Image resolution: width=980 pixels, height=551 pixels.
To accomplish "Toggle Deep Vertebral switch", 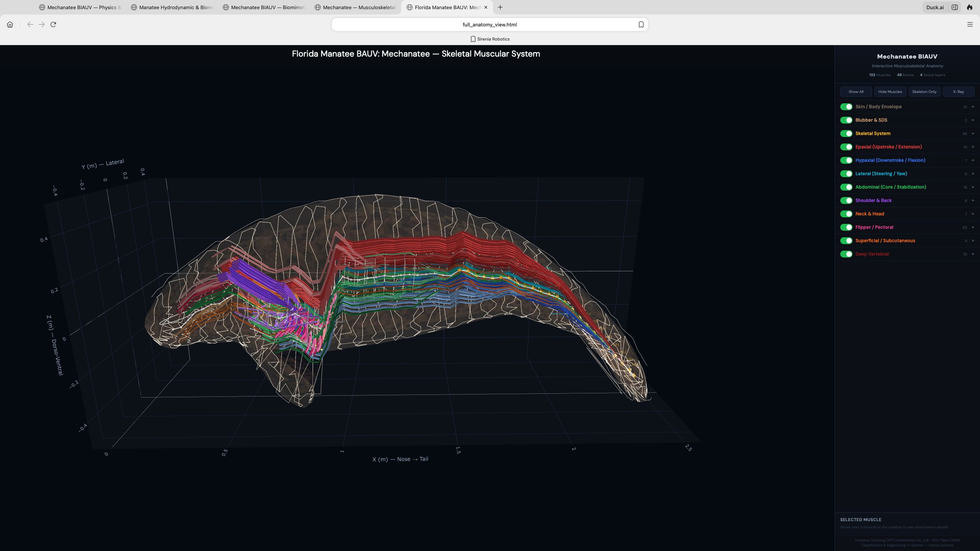I will (846, 254).
